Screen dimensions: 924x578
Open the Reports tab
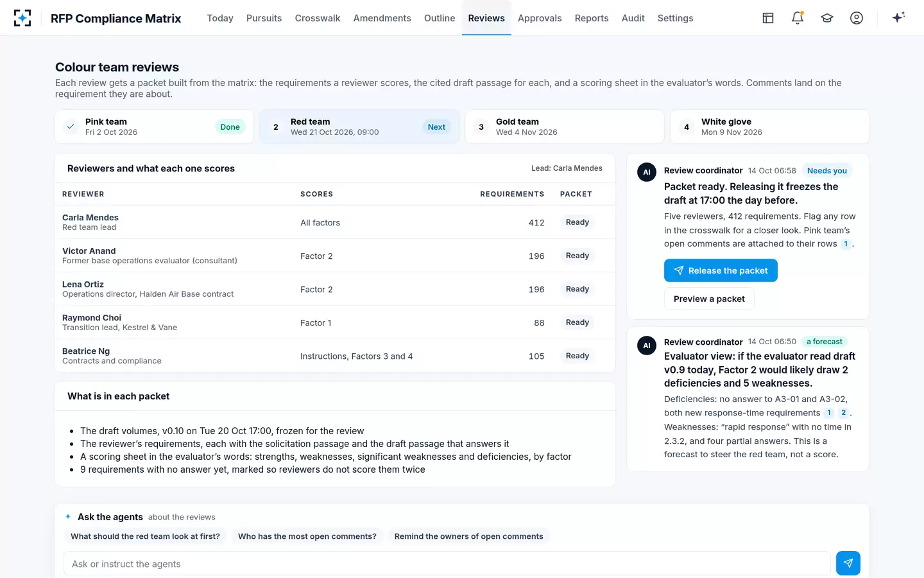pyautogui.click(x=592, y=18)
